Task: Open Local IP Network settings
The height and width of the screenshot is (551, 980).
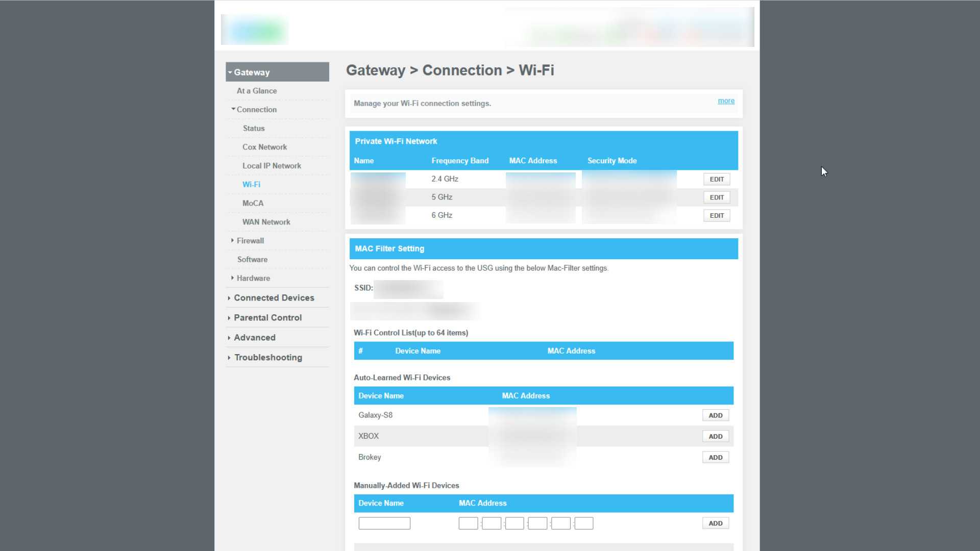Action: pyautogui.click(x=272, y=166)
